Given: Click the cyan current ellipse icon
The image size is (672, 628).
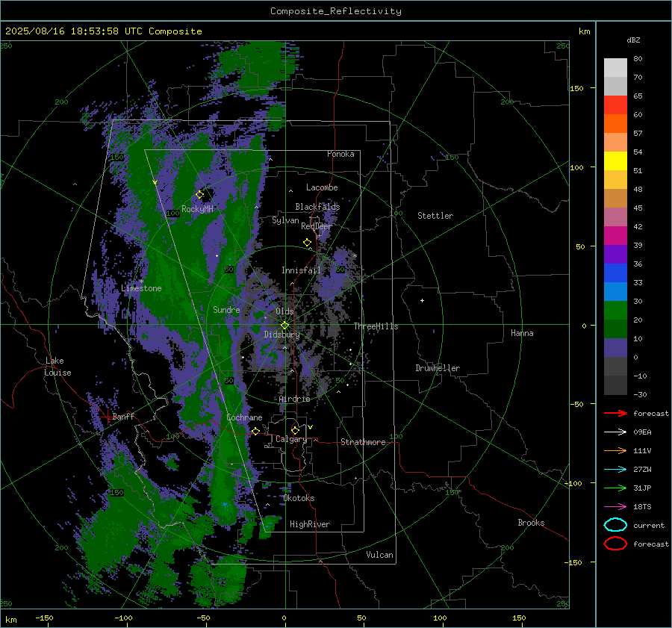Looking at the screenshot, I should click(615, 525).
